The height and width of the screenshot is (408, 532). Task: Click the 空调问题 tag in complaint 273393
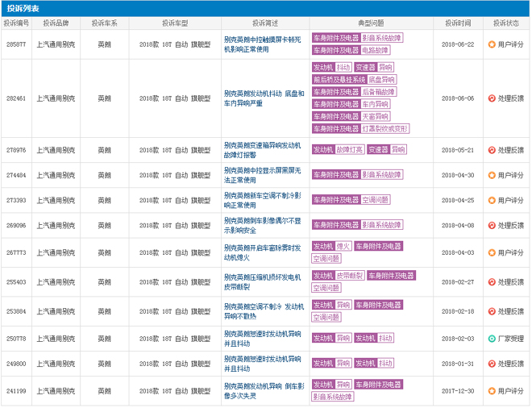click(375, 200)
